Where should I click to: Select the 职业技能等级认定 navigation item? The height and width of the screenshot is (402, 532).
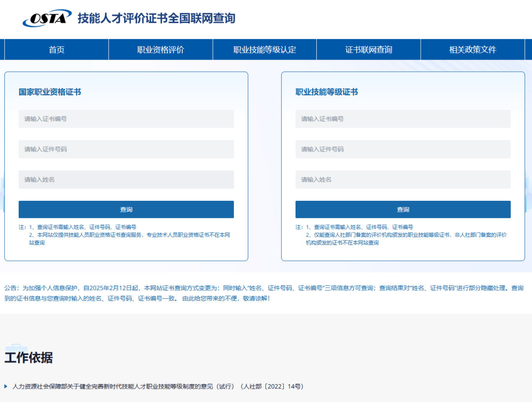pyautogui.click(x=265, y=50)
